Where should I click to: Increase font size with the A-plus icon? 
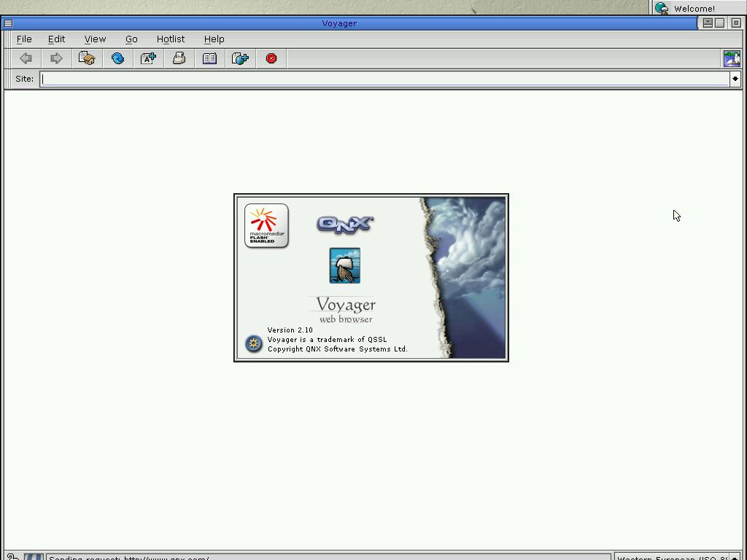148,58
